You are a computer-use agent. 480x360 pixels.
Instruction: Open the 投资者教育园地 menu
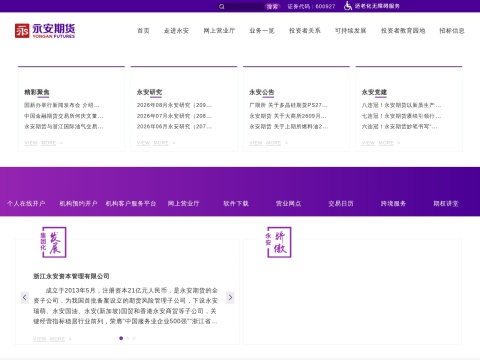click(x=403, y=31)
